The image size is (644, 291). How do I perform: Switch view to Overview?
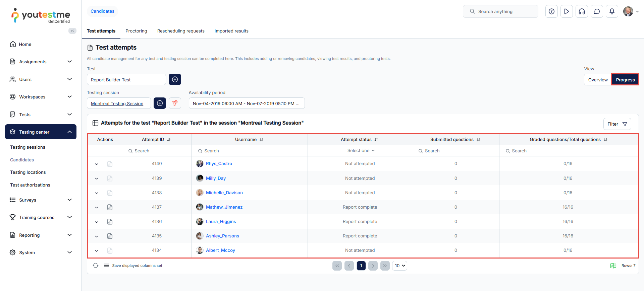597,80
